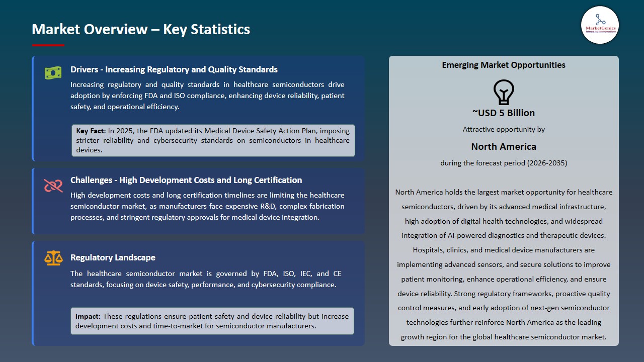Select the Key Fact highlight box
The width and height of the screenshot is (644, 362).
(213, 140)
